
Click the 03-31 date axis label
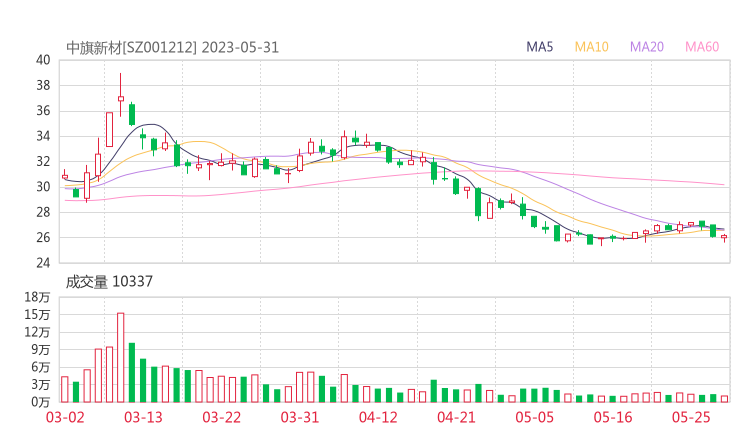point(300,417)
